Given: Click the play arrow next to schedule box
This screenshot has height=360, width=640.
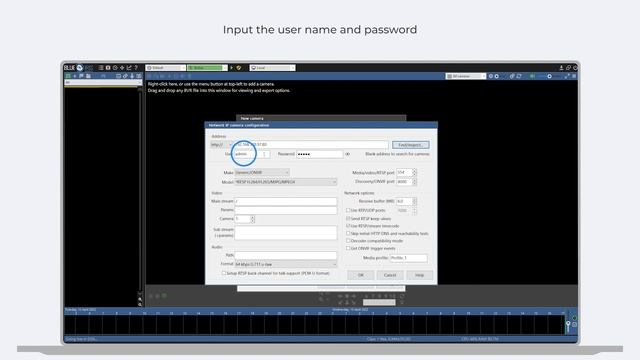Looking at the screenshot, I should click(x=231, y=68).
